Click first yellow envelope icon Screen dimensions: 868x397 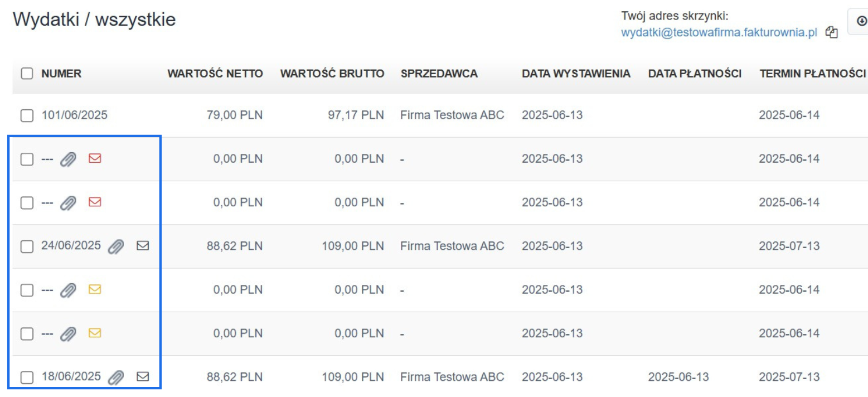95,289
